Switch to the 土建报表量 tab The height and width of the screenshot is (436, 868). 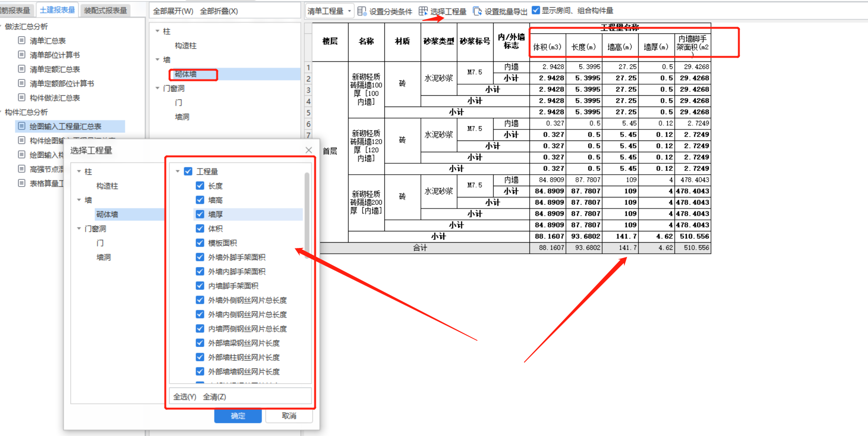pos(58,10)
